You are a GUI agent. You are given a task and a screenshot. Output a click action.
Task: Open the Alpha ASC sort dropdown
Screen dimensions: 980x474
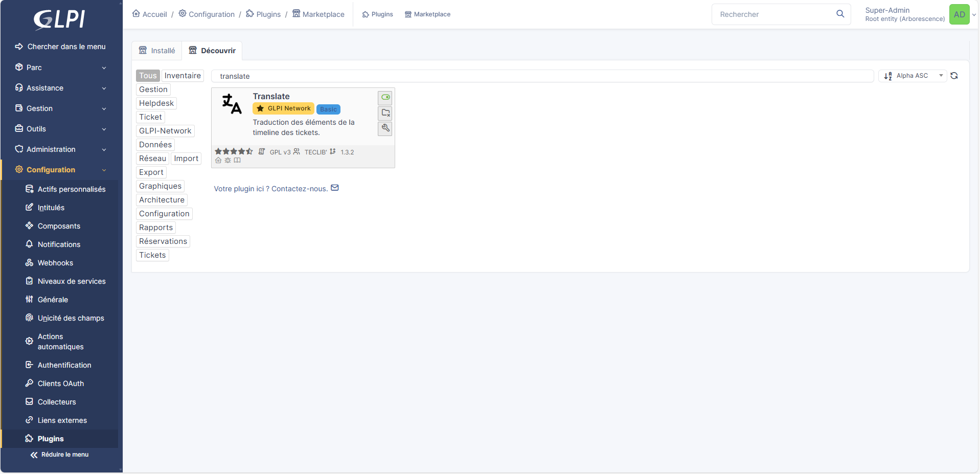(x=913, y=76)
